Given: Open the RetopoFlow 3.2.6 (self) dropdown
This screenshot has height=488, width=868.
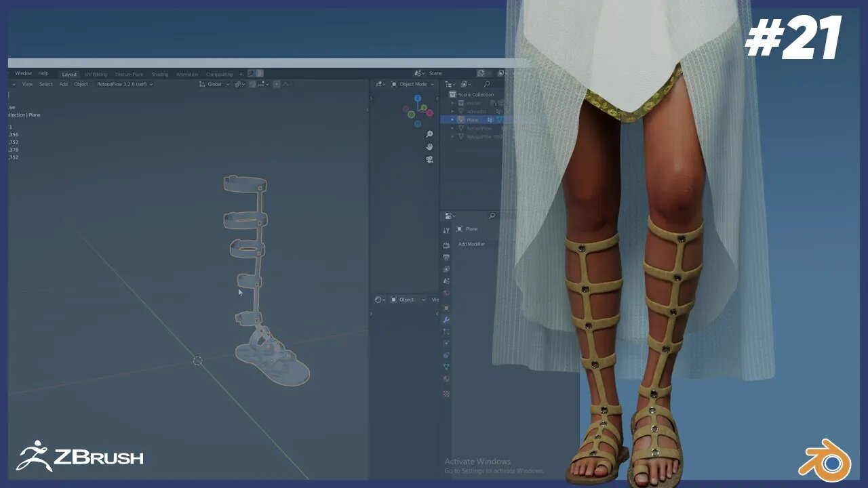Looking at the screenshot, I should pyautogui.click(x=125, y=84).
